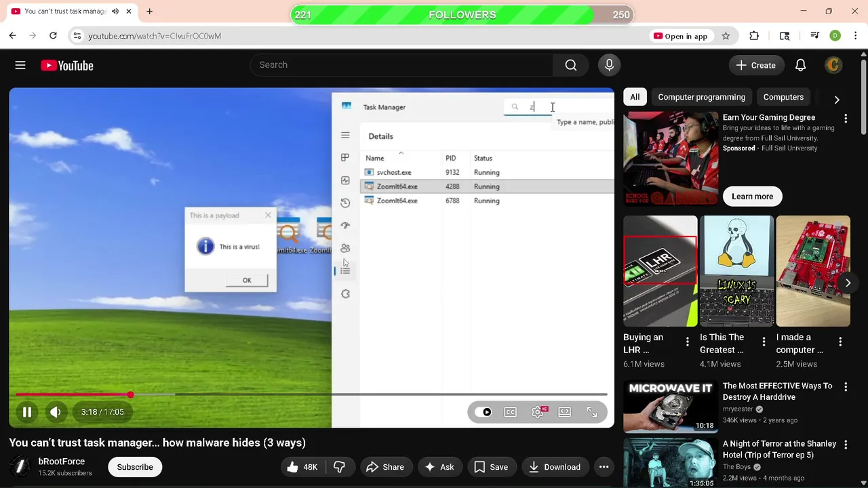Open the YouTube hamburger guide menu
The height and width of the screenshot is (488, 868).
coord(20,65)
